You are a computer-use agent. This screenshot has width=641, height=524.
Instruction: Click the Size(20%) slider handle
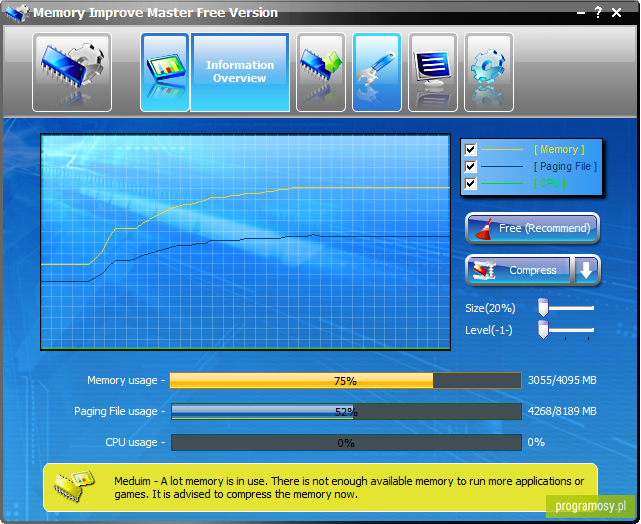(x=543, y=308)
